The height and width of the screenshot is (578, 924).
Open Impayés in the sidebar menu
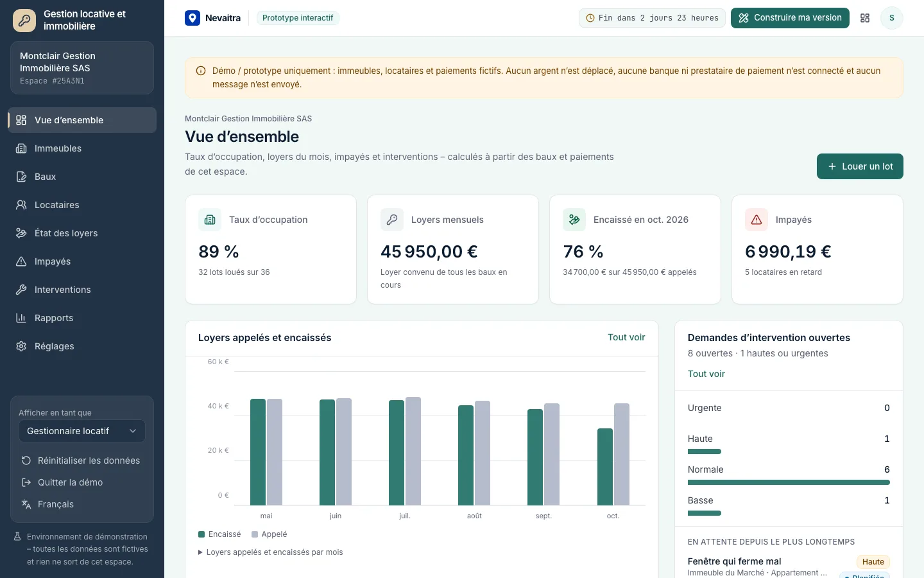pyautogui.click(x=82, y=261)
